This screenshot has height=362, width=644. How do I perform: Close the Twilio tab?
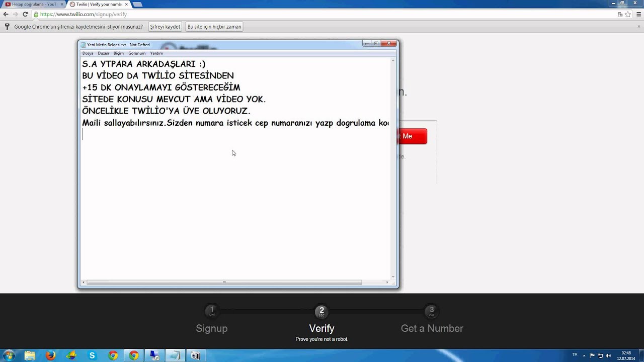[x=125, y=4]
